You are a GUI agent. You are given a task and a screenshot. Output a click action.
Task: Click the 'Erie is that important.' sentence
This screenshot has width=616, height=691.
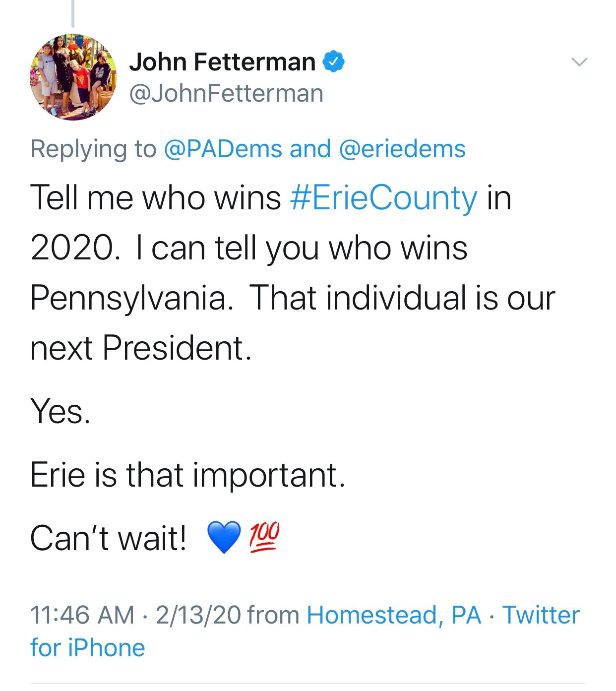pyautogui.click(x=187, y=475)
